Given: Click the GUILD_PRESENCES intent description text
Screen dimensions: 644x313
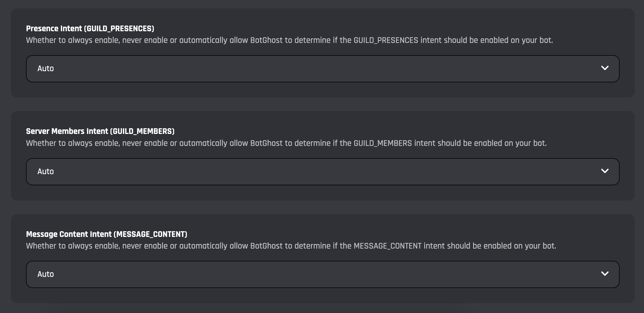Looking at the screenshot, I should [289, 40].
